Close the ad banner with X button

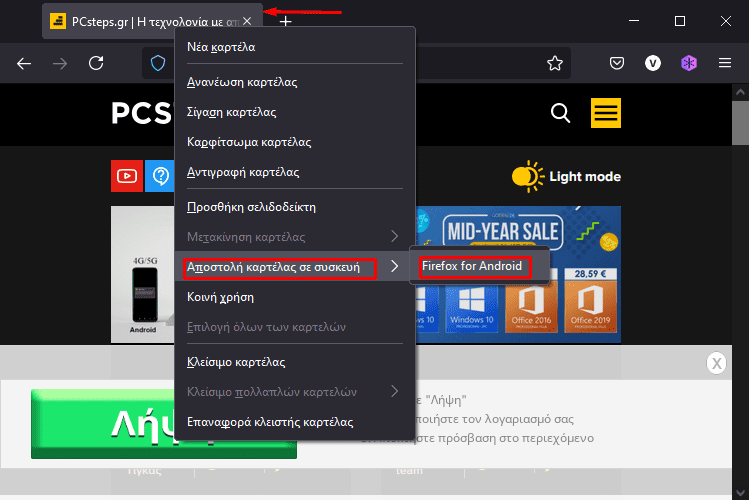[716, 363]
